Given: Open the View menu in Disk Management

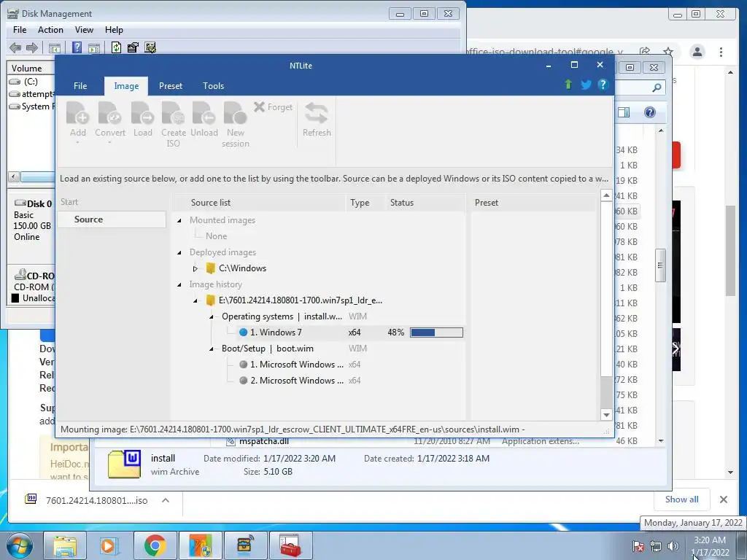Looking at the screenshot, I should click(x=84, y=29).
